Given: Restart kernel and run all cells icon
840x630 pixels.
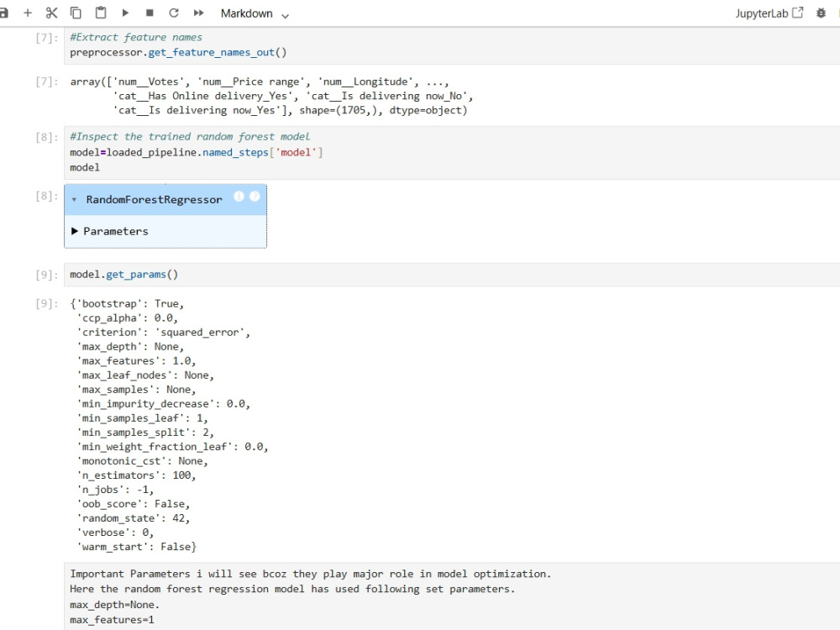Looking at the screenshot, I should (199, 13).
